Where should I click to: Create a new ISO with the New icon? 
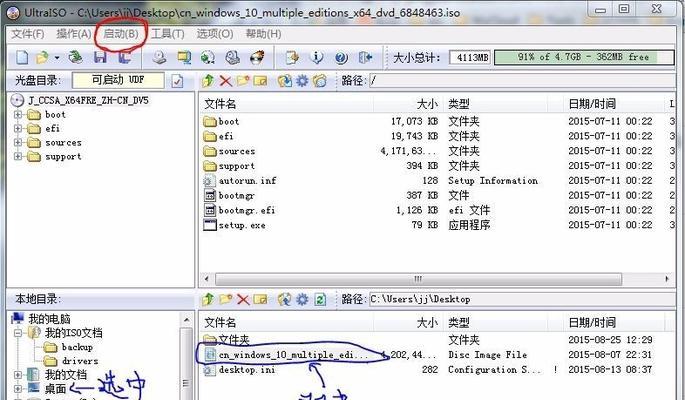pos(22,57)
